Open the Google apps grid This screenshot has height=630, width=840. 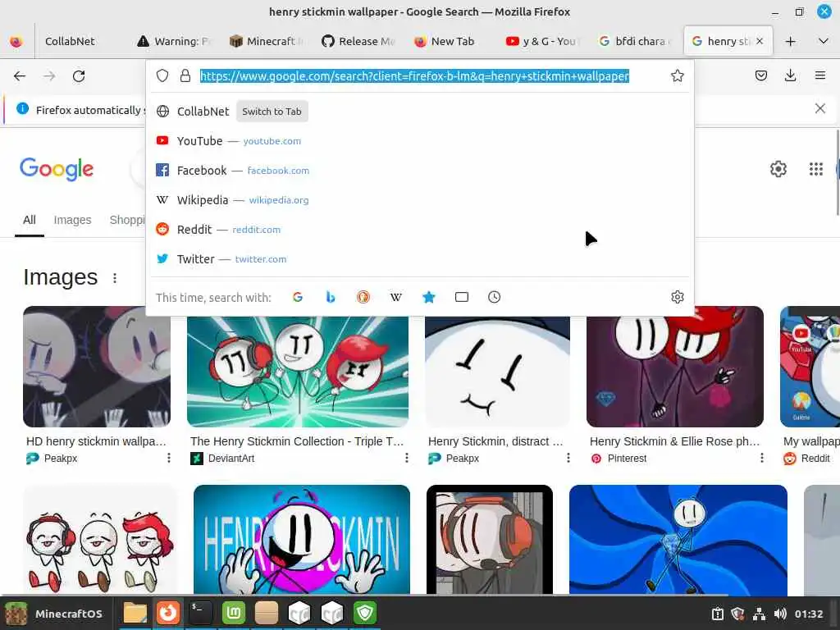[815, 169]
